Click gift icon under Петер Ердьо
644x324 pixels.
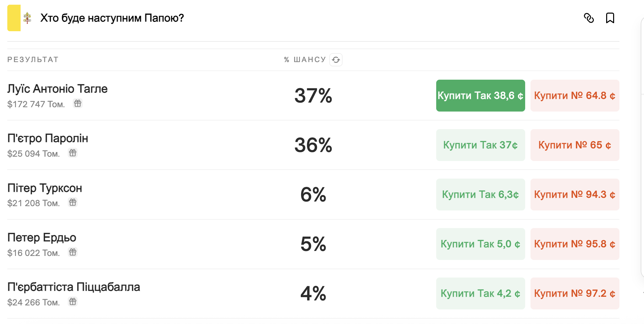click(x=73, y=252)
